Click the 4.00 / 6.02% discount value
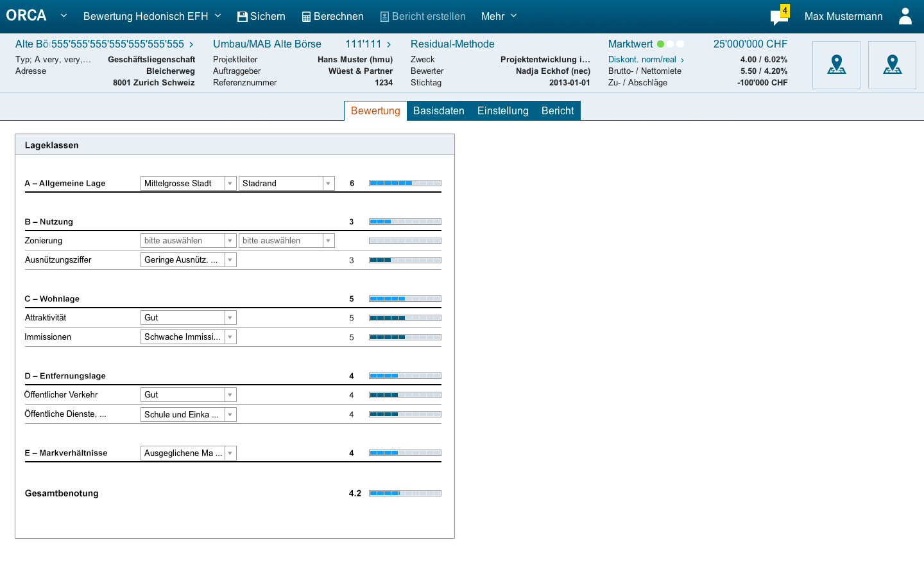 tap(764, 60)
